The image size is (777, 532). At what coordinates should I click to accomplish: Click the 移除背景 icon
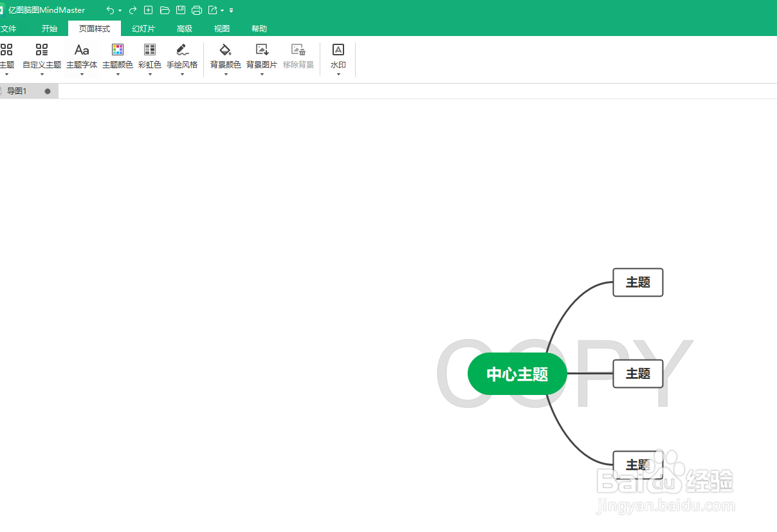coord(298,50)
